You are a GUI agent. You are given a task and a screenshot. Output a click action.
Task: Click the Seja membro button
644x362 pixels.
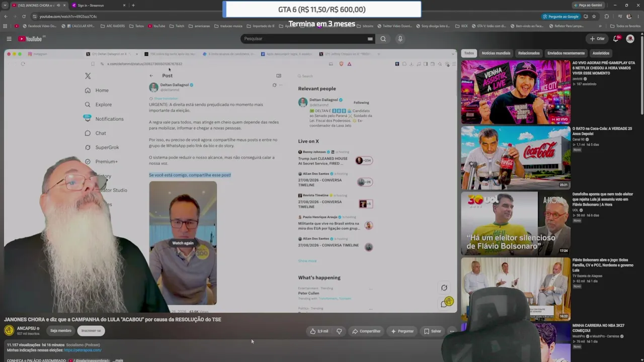click(x=61, y=331)
